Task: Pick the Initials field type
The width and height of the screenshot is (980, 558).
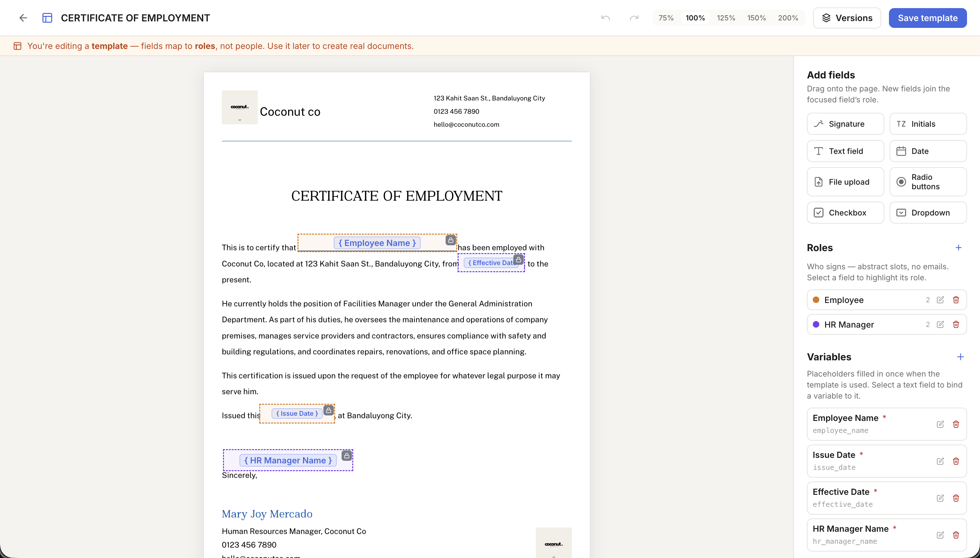Action: [928, 124]
